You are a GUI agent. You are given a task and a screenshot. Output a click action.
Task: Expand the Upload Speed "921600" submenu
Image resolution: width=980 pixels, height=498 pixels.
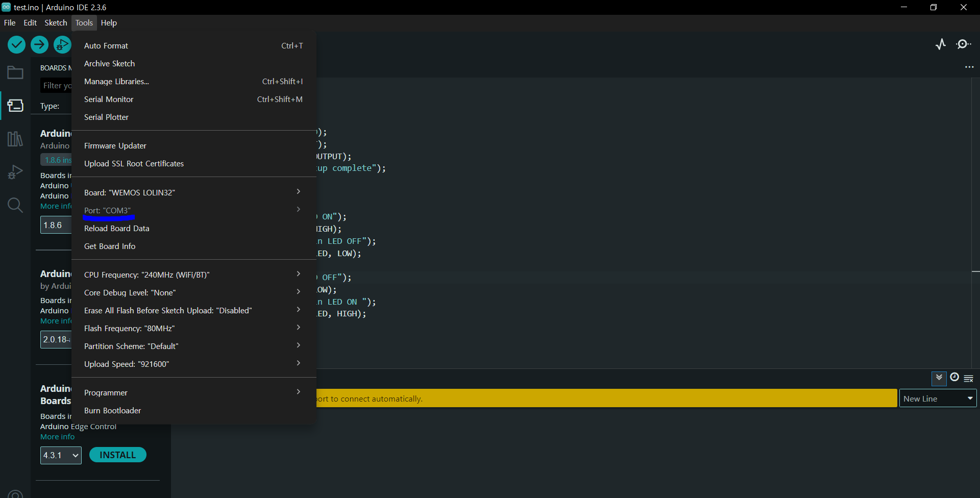(x=193, y=364)
